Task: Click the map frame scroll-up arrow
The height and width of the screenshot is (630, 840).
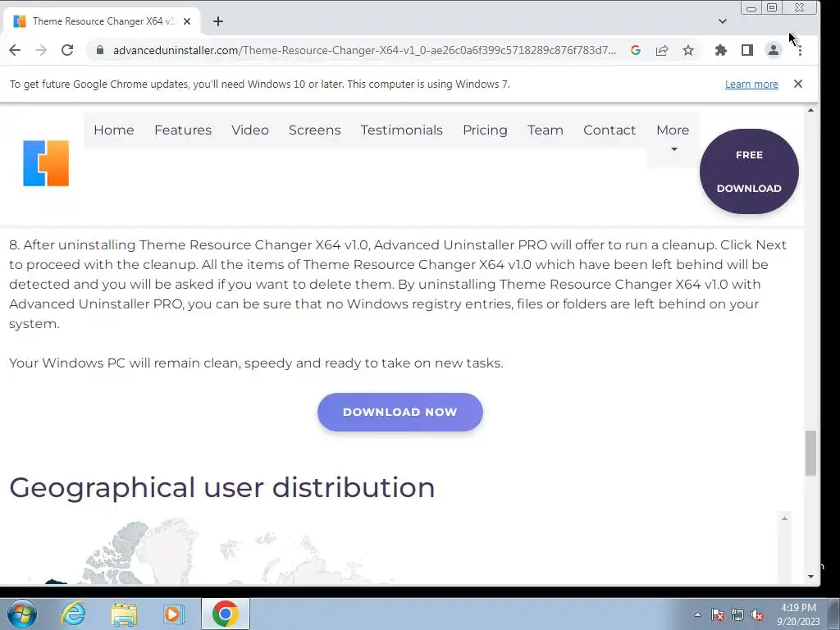Action: click(784, 518)
